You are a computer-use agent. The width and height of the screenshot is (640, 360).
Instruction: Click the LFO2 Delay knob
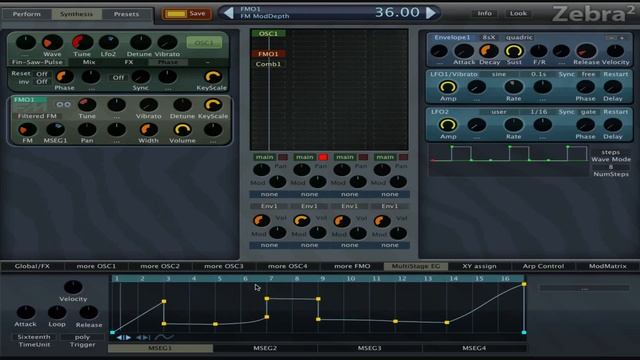point(612,125)
